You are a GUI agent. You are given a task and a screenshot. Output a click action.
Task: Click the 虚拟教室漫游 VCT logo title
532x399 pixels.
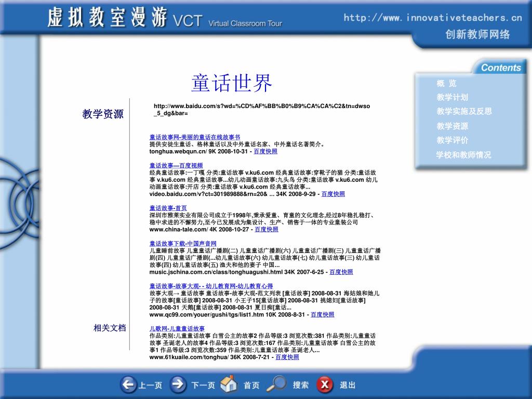point(125,18)
